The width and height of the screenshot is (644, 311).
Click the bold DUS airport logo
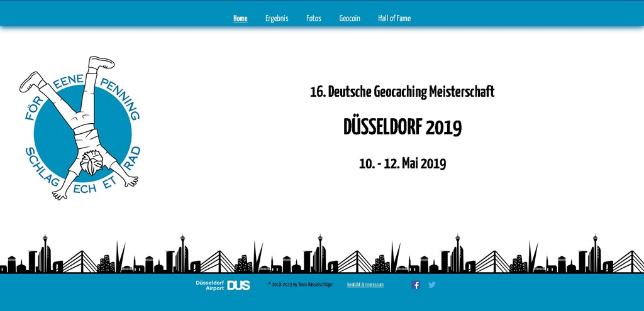238,285
